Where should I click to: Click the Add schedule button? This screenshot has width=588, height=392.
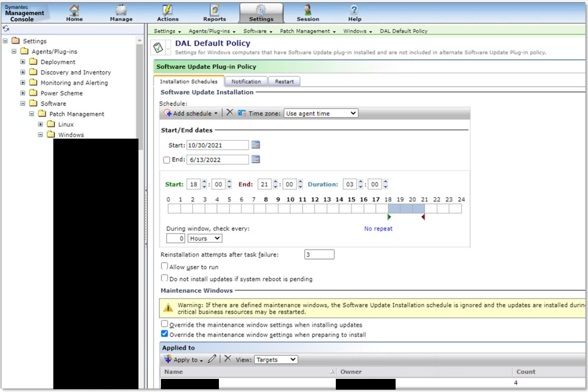pos(191,113)
